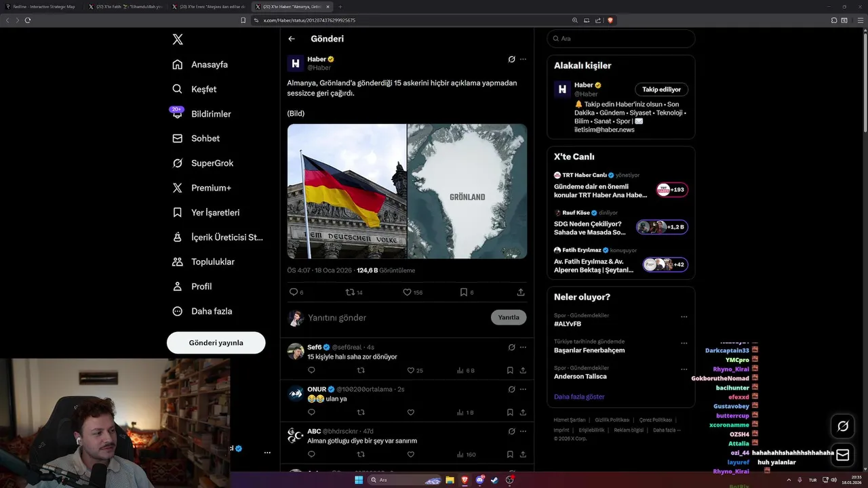Open İçerik Üreticisi Stüdyosu

coord(217,237)
